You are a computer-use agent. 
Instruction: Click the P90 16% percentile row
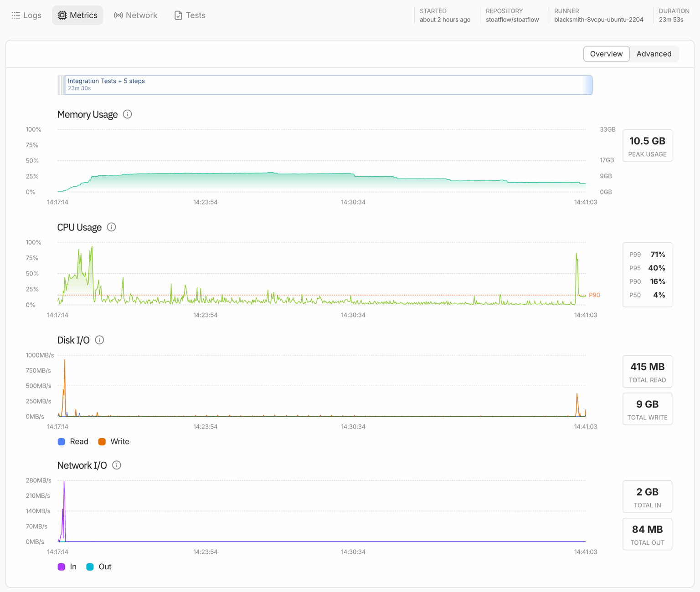[647, 281]
